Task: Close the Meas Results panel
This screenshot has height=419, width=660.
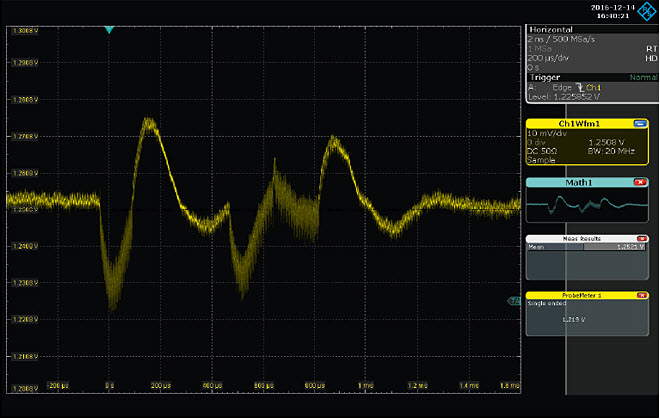Action: click(x=640, y=239)
